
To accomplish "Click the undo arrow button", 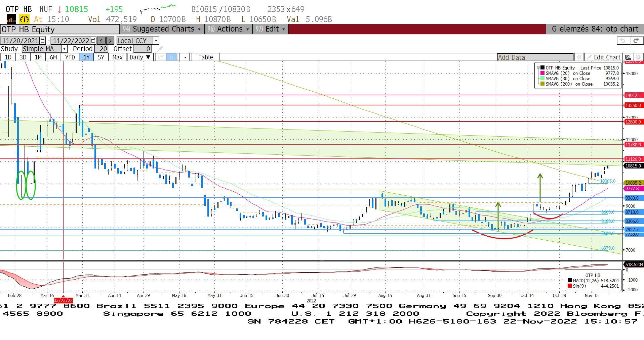I will point(623,41).
